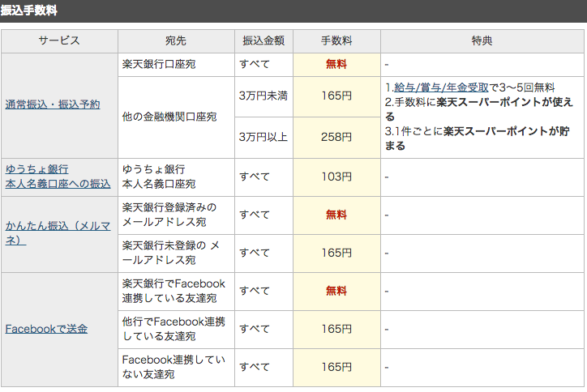Click the 3万円未満 amount cell
The height and width of the screenshot is (392, 587).
coord(264,96)
